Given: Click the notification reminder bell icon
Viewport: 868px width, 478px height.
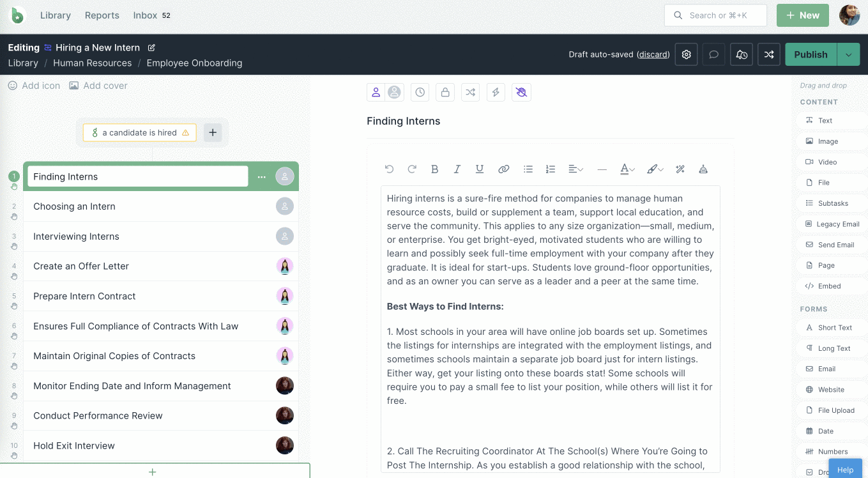Looking at the screenshot, I should (x=741, y=54).
